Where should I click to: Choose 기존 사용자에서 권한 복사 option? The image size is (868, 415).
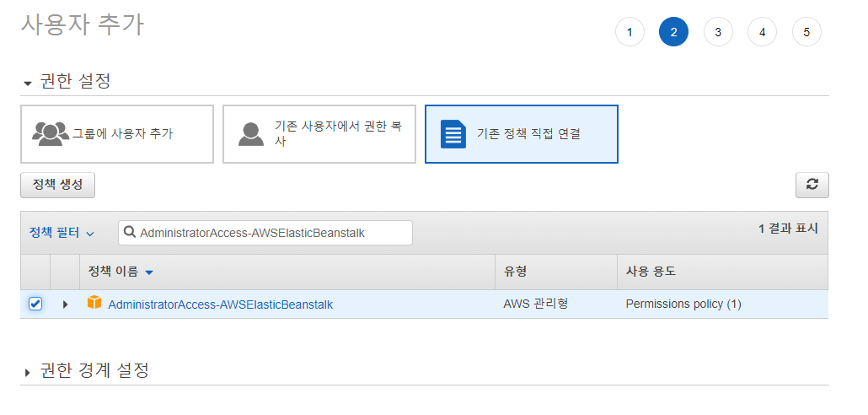click(319, 134)
